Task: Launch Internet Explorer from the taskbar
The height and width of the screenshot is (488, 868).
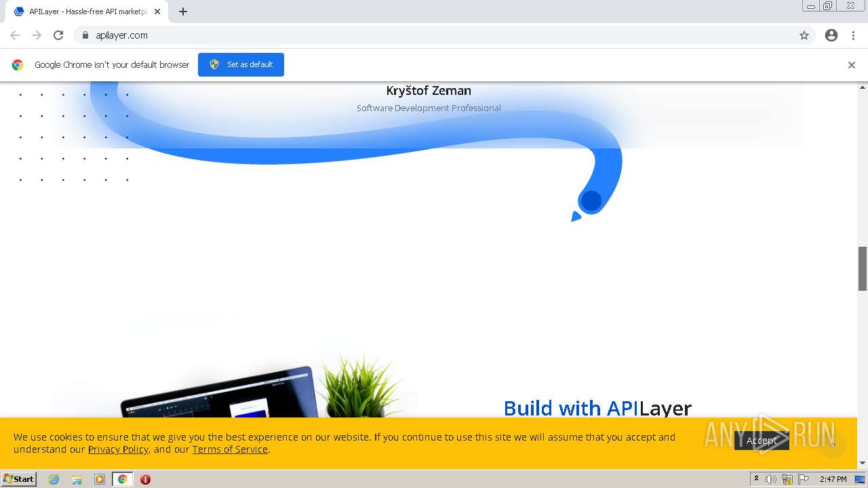Action: click(x=54, y=479)
